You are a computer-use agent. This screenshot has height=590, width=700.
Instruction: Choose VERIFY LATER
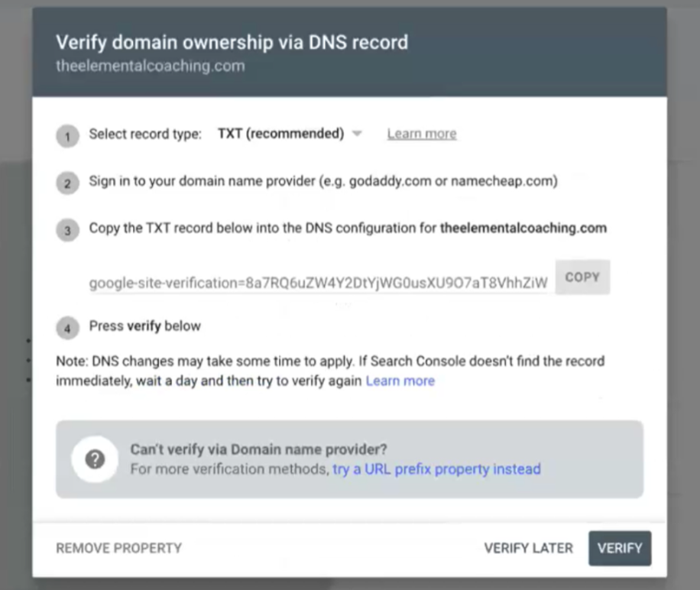tap(528, 548)
